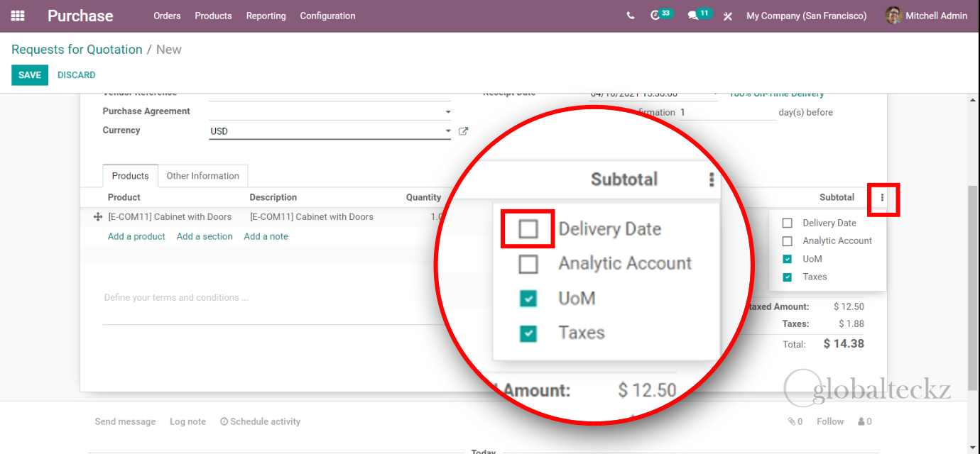The image size is (980, 454).
Task: Click the SAVE button
Action: [30, 75]
